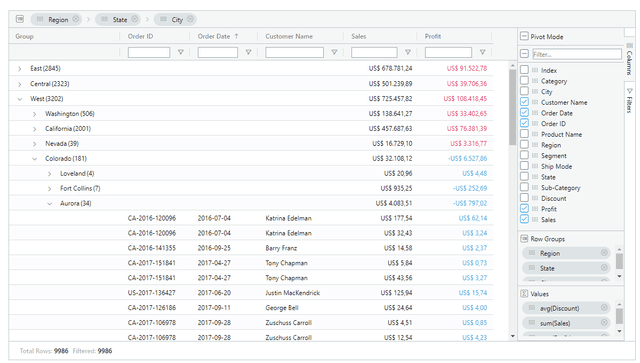640x363 pixels.
Task: Toggle the Pivot Mode checkbox
Action: [524, 36]
